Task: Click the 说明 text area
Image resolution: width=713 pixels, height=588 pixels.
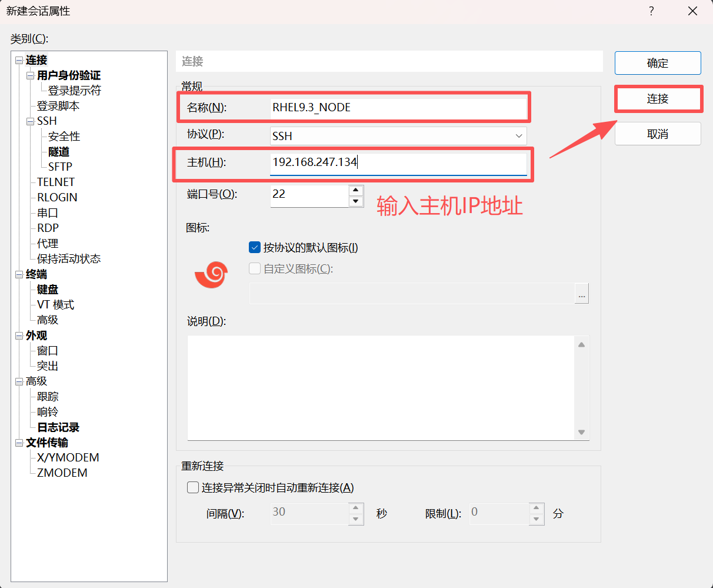Action: pyautogui.click(x=381, y=388)
